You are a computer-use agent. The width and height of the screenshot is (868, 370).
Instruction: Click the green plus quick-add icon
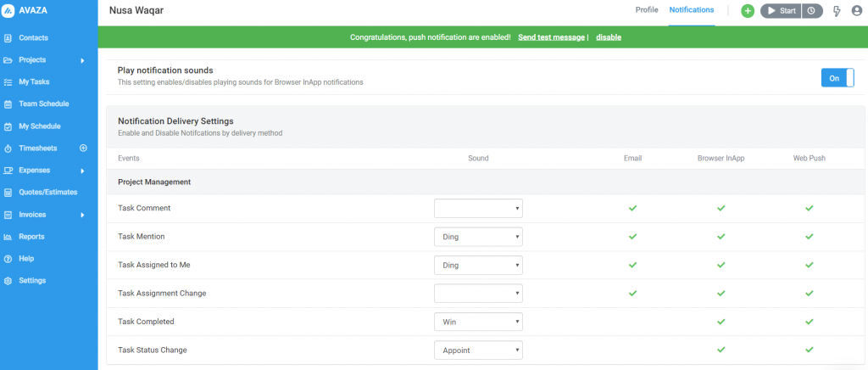click(748, 11)
